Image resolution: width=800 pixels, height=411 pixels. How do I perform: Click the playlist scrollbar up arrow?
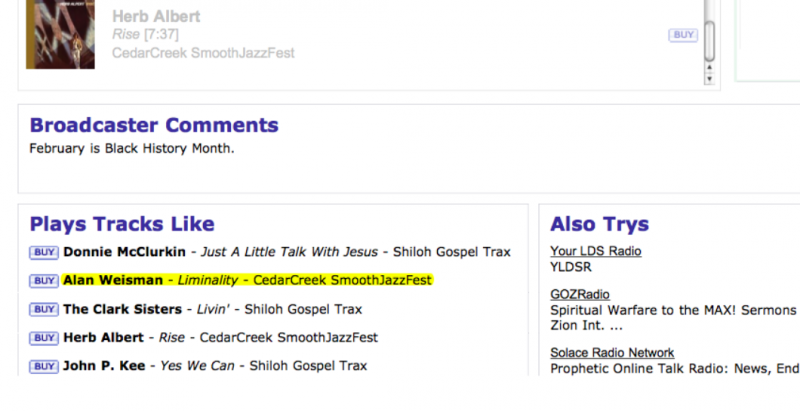point(710,66)
